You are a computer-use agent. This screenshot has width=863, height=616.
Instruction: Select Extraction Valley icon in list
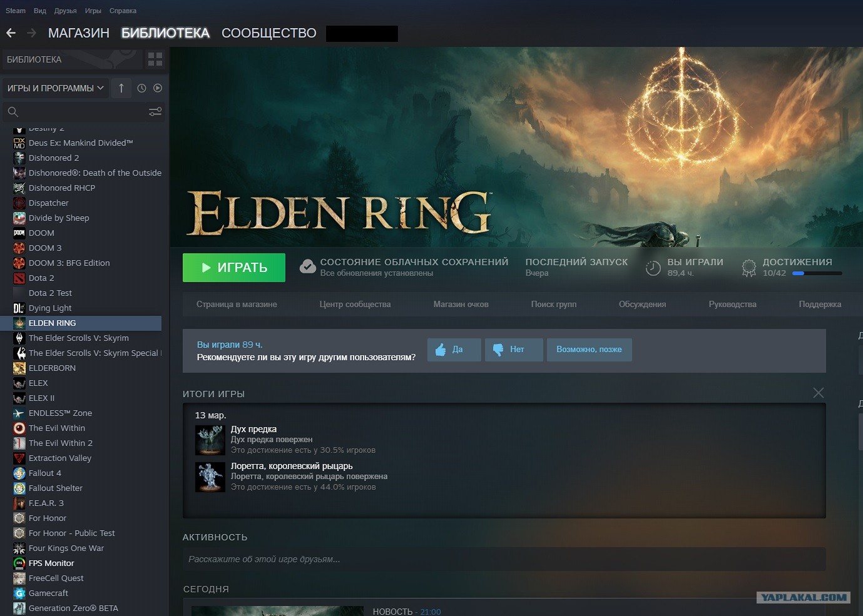(x=19, y=458)
